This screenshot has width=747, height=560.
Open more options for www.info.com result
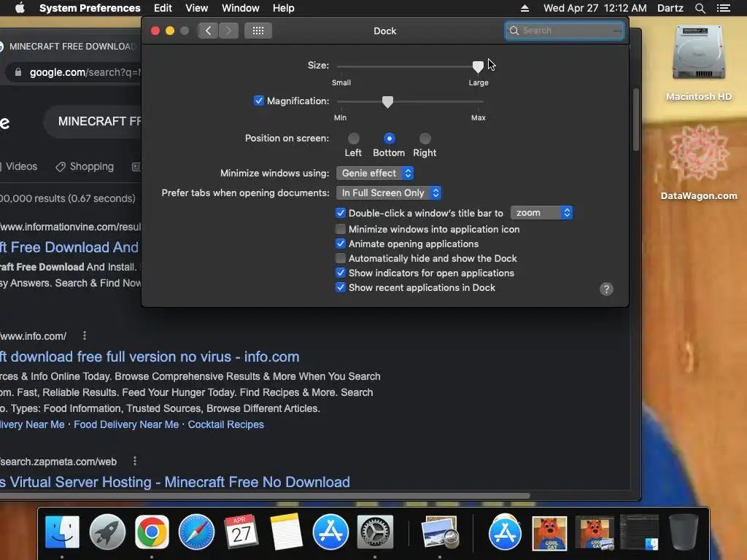click(85, 335)
